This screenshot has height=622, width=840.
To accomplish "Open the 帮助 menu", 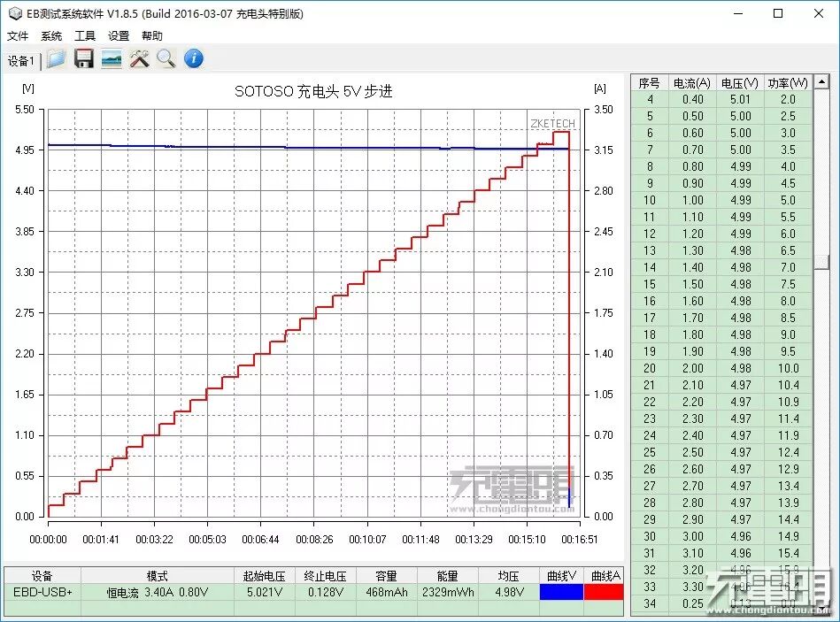I will tap(152, 36).
